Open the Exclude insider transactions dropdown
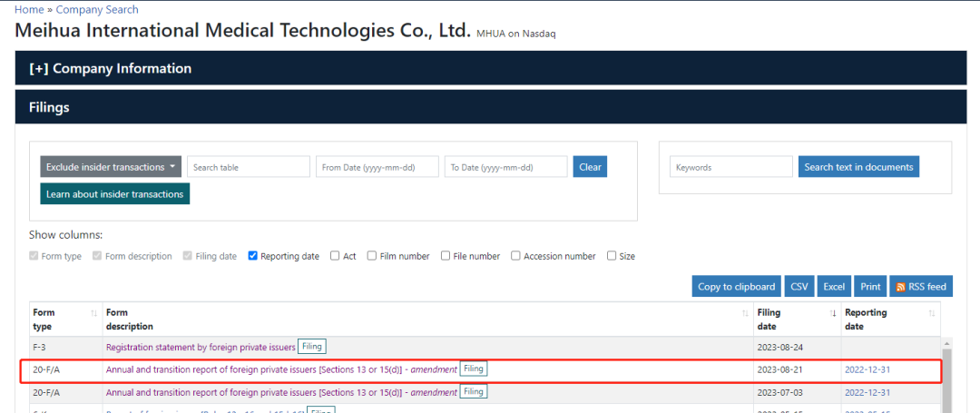This screenshot has width=980, height=413. coord(112,167)
